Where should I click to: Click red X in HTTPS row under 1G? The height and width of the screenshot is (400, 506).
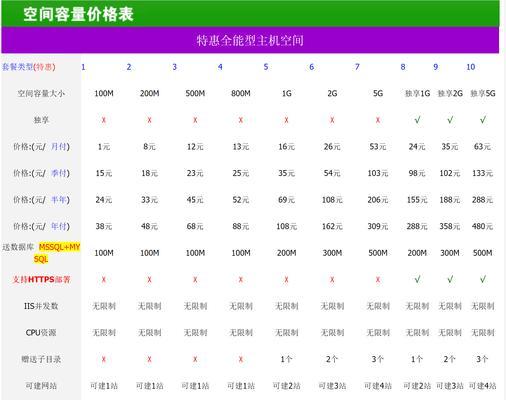coord(286,280)
